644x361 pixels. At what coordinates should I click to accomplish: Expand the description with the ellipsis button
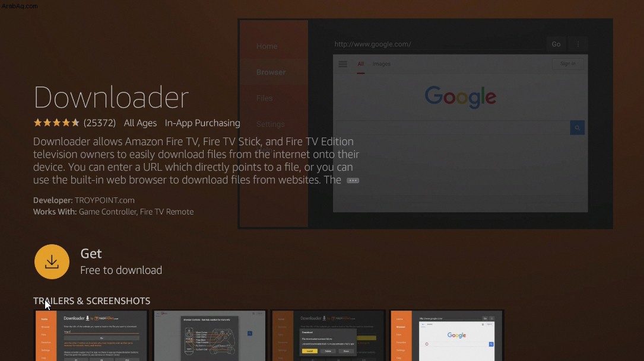tap(353, 180)
